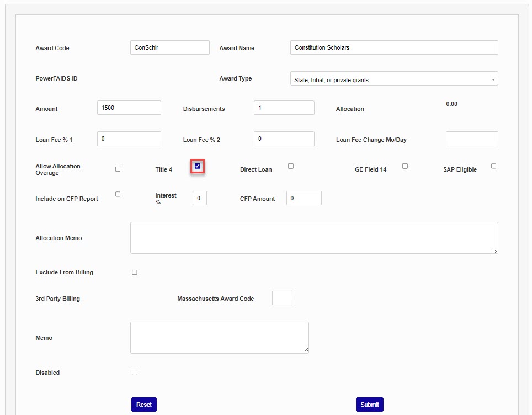This screenshot has height=415, width=532.
Task: Check Include on CFP Report
Action: click(x=118, y=194)
